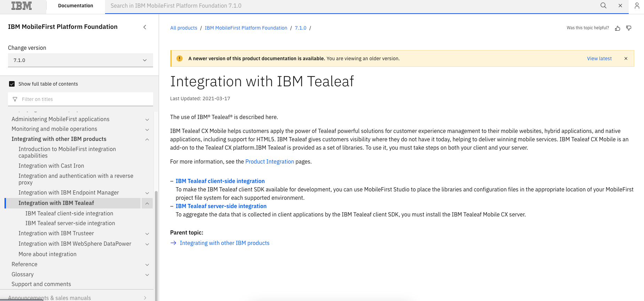Uncheck Show full table of contents
This screenshot has height=301, width=644.
[12, 84]
